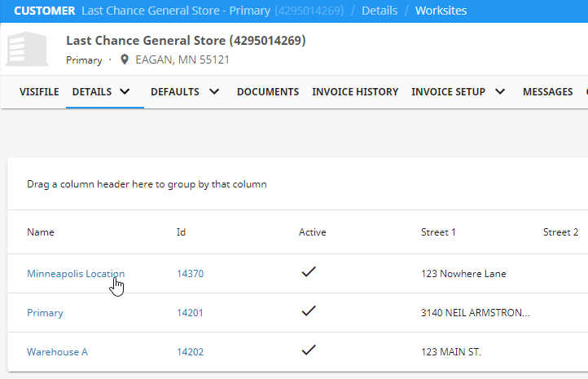Open the Invoice History tab
Screen dimensions: 588x379
(355, 92)
